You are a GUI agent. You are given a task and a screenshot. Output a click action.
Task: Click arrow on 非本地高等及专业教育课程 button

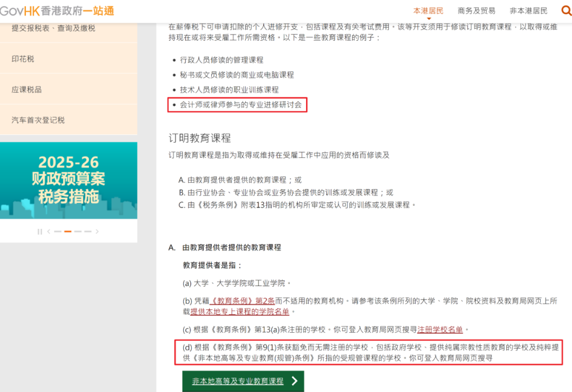click(x=294, y=381)
